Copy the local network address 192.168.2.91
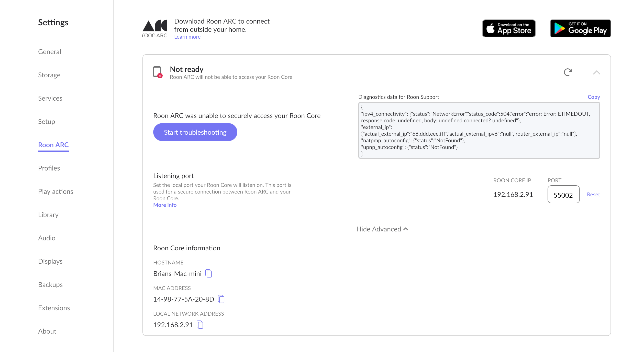 pos(199,325)
